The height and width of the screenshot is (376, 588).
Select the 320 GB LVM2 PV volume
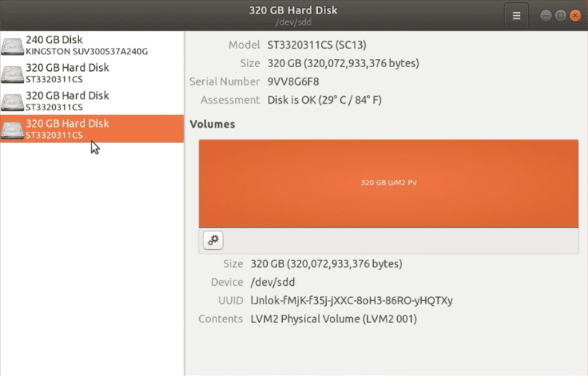click(x=389, y=184)
